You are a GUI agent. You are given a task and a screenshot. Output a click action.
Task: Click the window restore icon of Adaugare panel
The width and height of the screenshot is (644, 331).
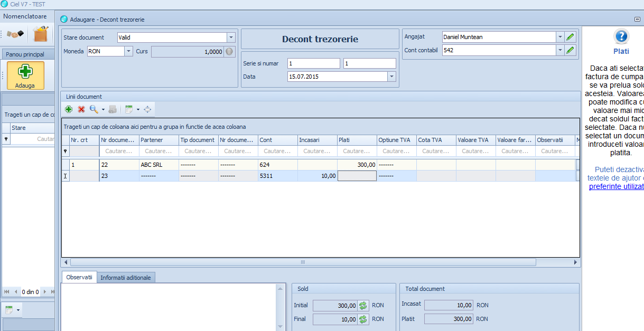click(x=638, y=19)
